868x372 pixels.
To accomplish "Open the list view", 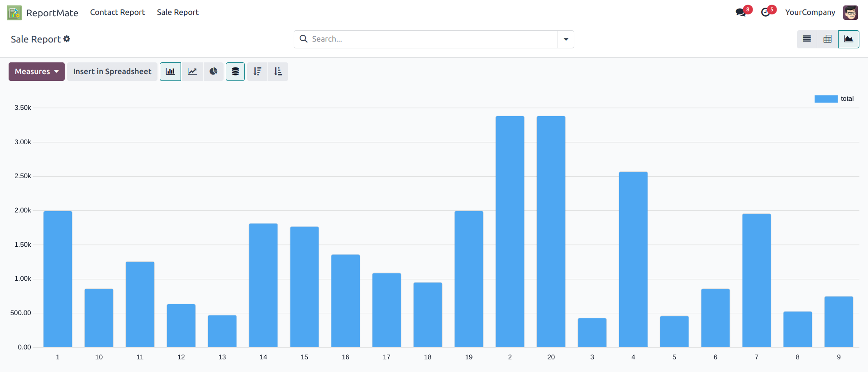I will (806, 39).
